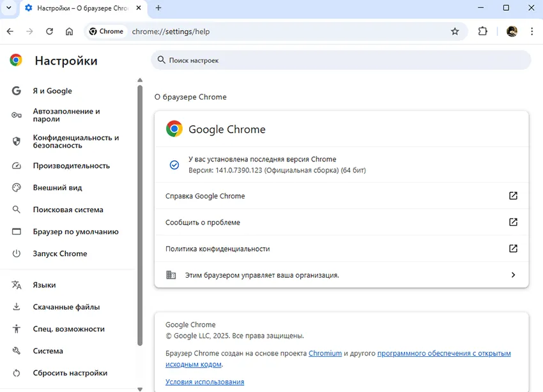Screen dimensions: 543x392
Task: Open the profile avatar in toolbar
Action: point(512,31)
